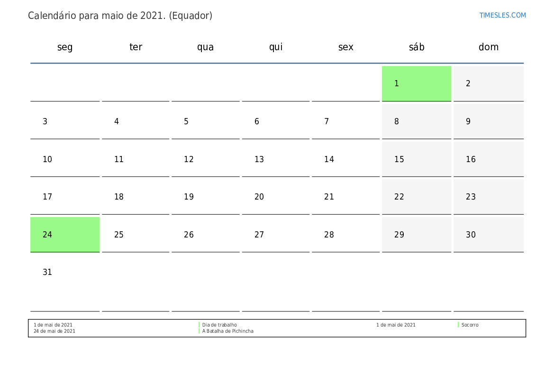This screenshot has width=554, height=392.
Task: Click the 'sáb' weekday column header
Action: click(x=416, y=47)
